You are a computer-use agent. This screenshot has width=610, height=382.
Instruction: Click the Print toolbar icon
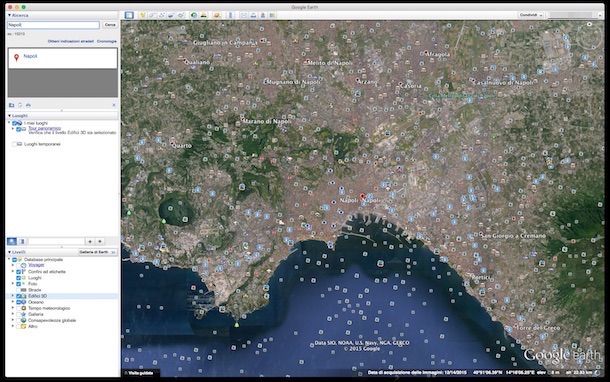click(x=253, y=15)
